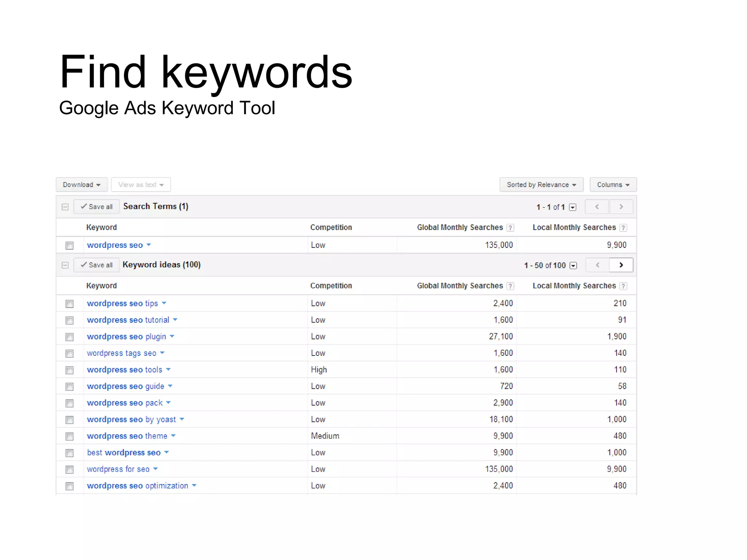Check the wordpress seo tools checkbox
The height and width of the screenshot is (560, 747).
point(69,370)
